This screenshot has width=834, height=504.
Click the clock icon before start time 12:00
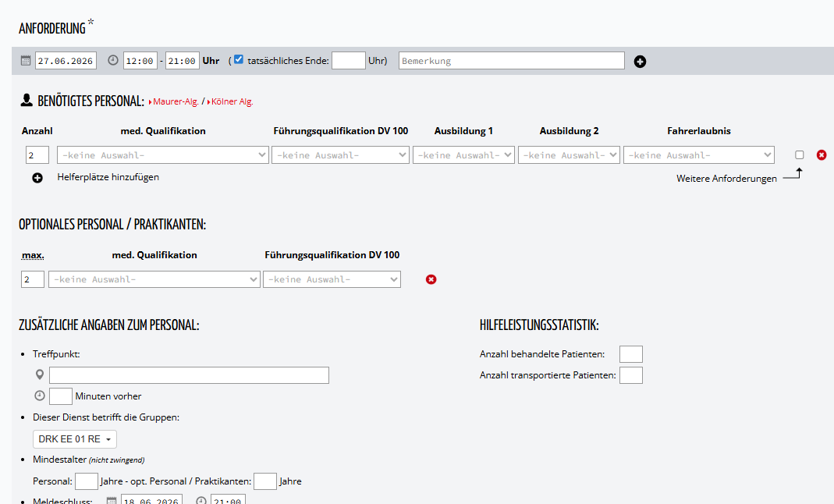[x=113, y=61]
